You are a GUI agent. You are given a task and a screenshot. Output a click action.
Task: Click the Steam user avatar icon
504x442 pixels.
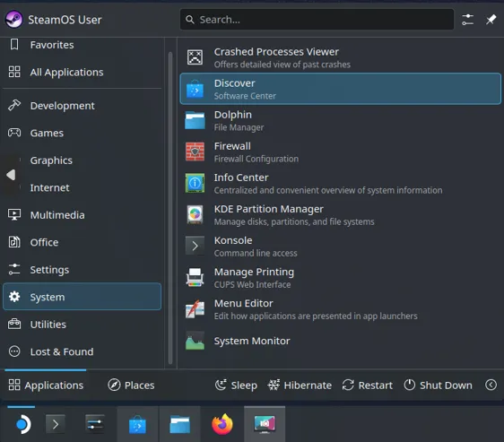pos(13,20)
